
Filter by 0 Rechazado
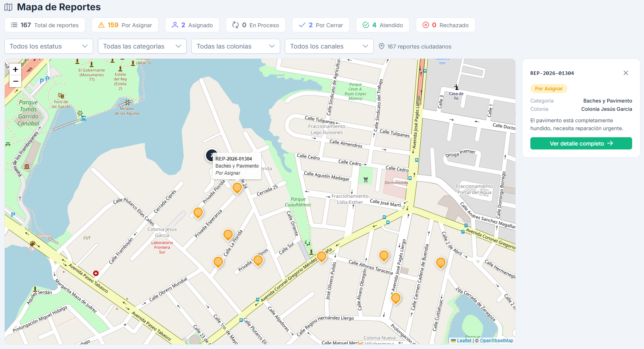click(446, 25)
